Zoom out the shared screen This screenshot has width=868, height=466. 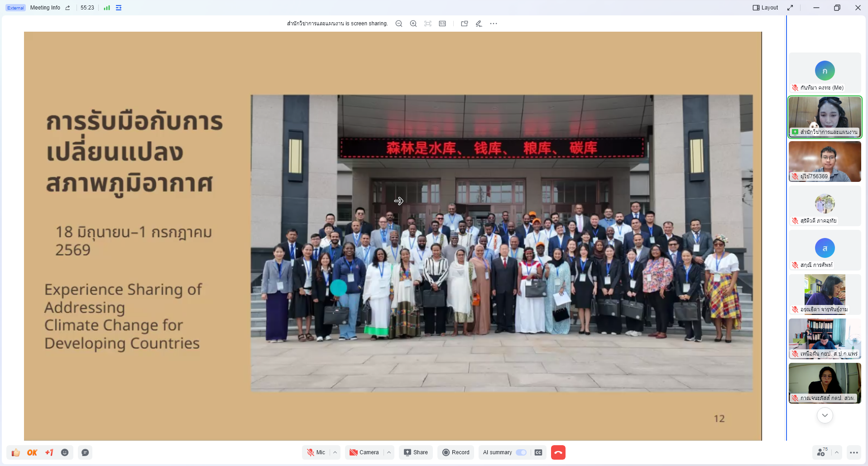(398, 24)
